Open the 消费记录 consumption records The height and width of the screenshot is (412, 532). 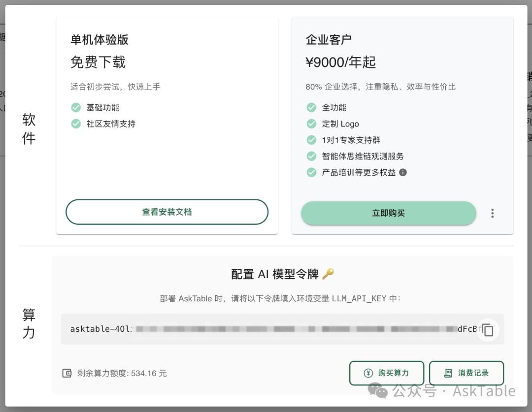click(x=466, y=373)
